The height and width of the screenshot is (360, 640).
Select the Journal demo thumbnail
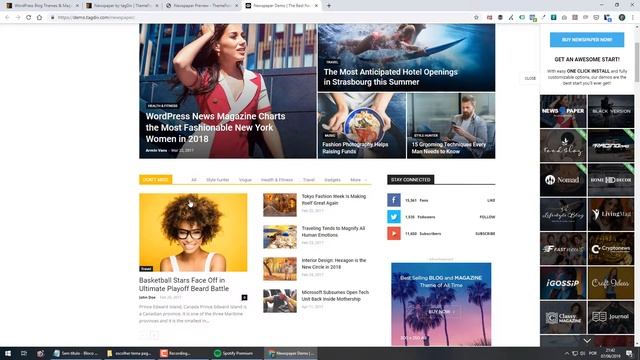click(x=611, y=317)
